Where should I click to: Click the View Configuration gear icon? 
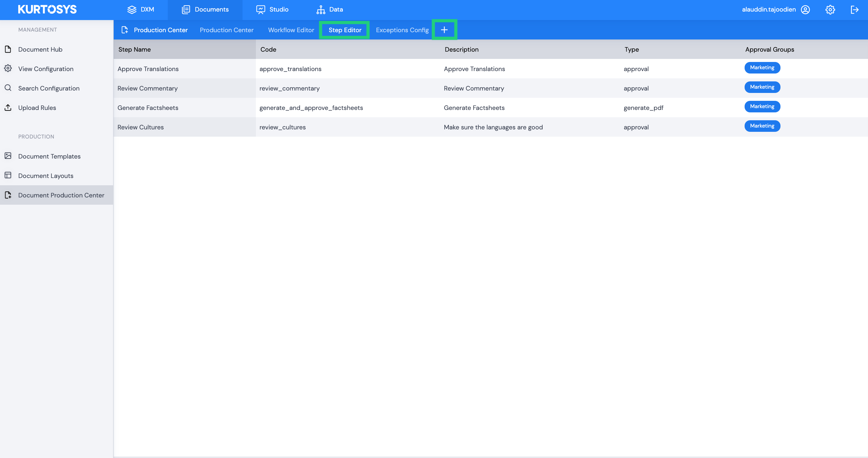(8, 69)
